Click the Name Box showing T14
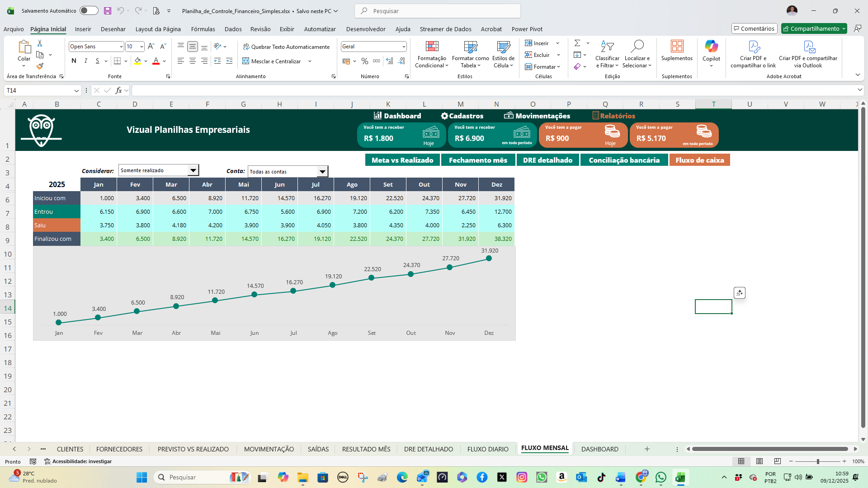Image resolution: width=868 pixels, height=488 pixels. tap(42, 90)
